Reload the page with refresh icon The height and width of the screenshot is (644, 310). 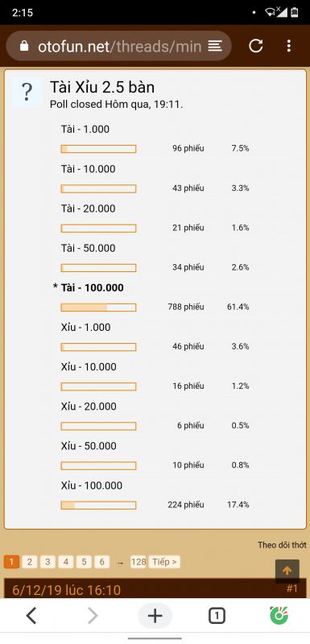tap(256, 46)
